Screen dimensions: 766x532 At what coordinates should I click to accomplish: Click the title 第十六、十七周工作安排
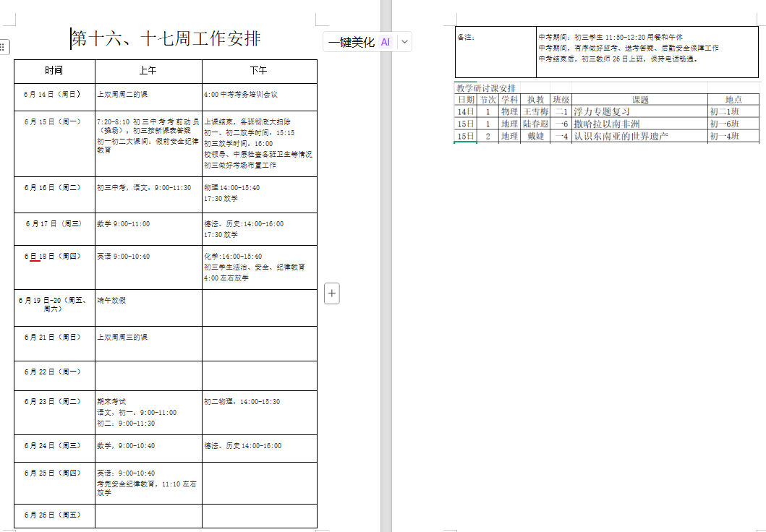pyautogui.click(x=166, y=38)
